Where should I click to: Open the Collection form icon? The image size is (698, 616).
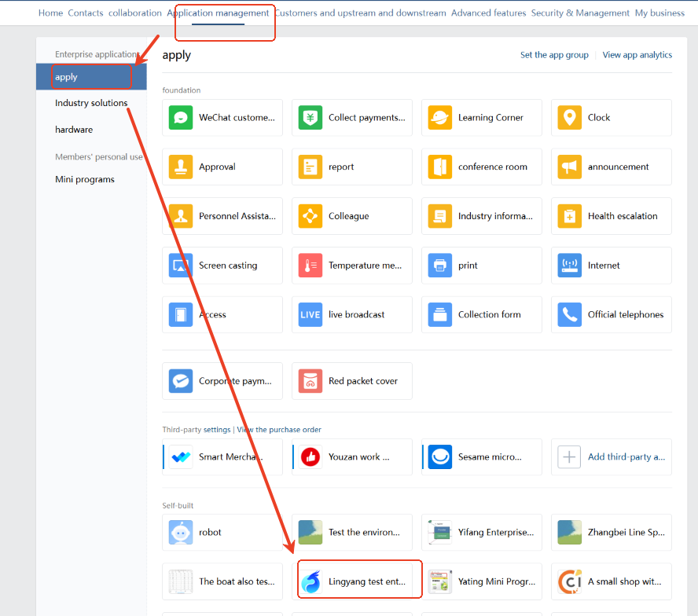440,314
